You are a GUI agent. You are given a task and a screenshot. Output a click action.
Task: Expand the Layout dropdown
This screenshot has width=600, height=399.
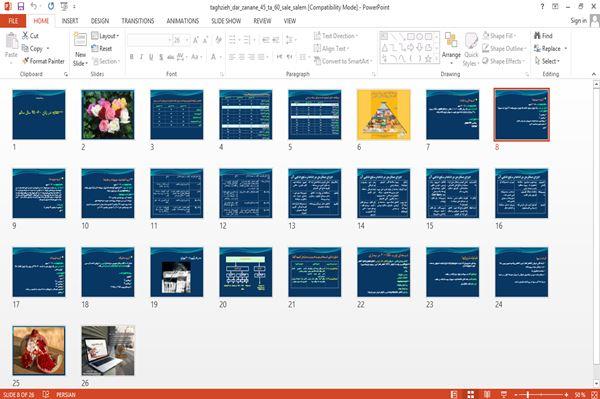(x=105, y=36)
